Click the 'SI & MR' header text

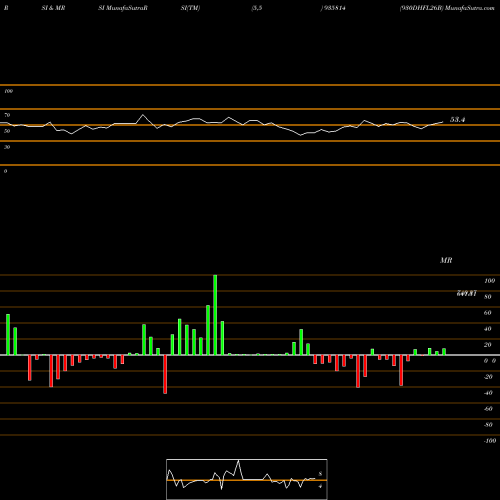tap(53, 8)
